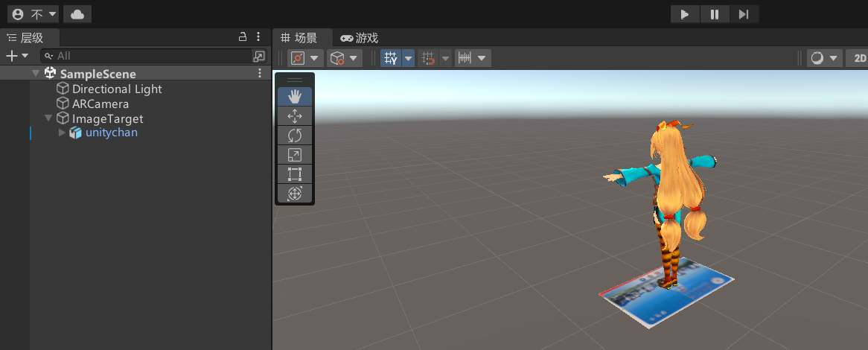Click the snap increment ruler icon
This screenshot has height=350, width=868.
(465, 58)
